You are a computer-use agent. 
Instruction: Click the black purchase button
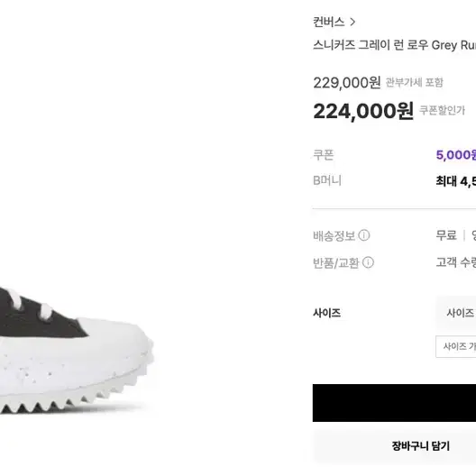coord(394,403)
